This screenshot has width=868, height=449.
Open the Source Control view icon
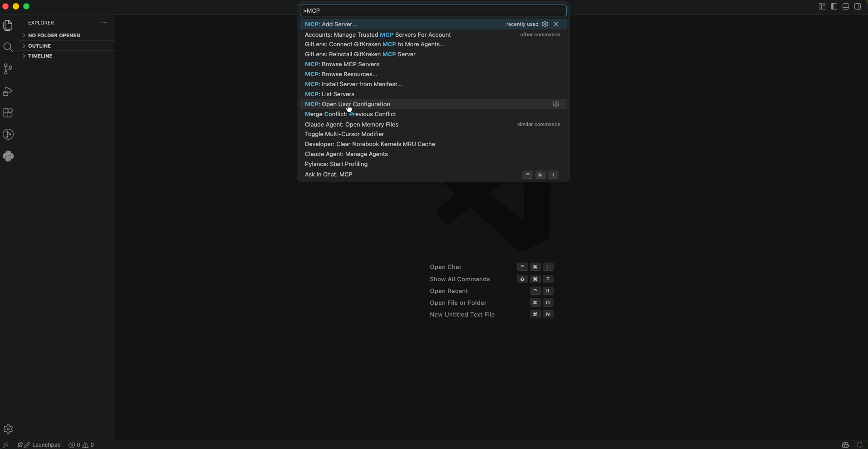click(8, 69)
